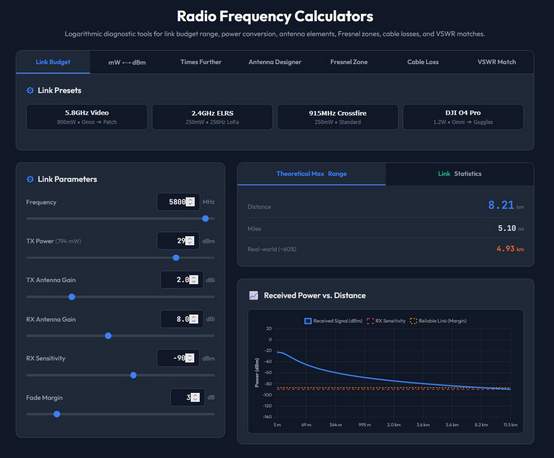554x458 pixels.
Task: Go to the Fresnel Zone tab
Action: tap(349, 62)
